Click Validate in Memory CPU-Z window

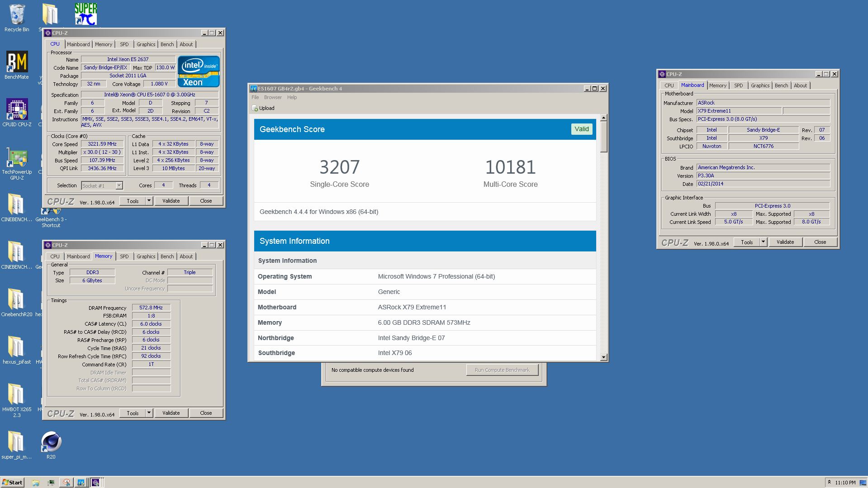[171, 413]
